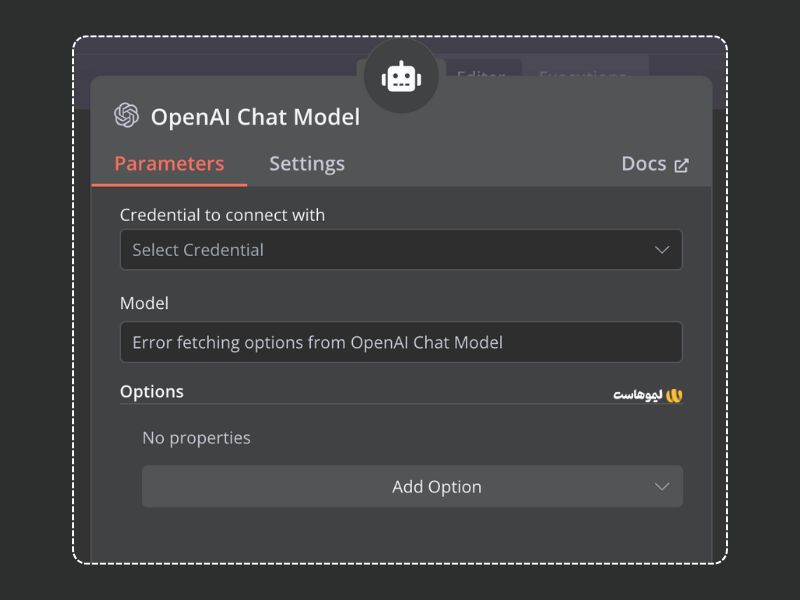This screenshot has height=600, width=800.
Task: Expand the Select Credential dropdown
Action: click(401, 250)
